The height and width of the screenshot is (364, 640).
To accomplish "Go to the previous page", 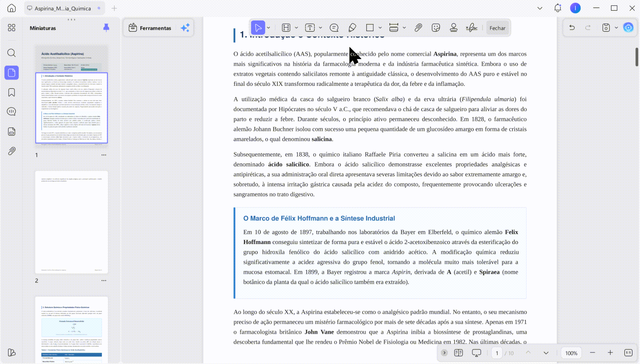I will (x=528, y=353).
